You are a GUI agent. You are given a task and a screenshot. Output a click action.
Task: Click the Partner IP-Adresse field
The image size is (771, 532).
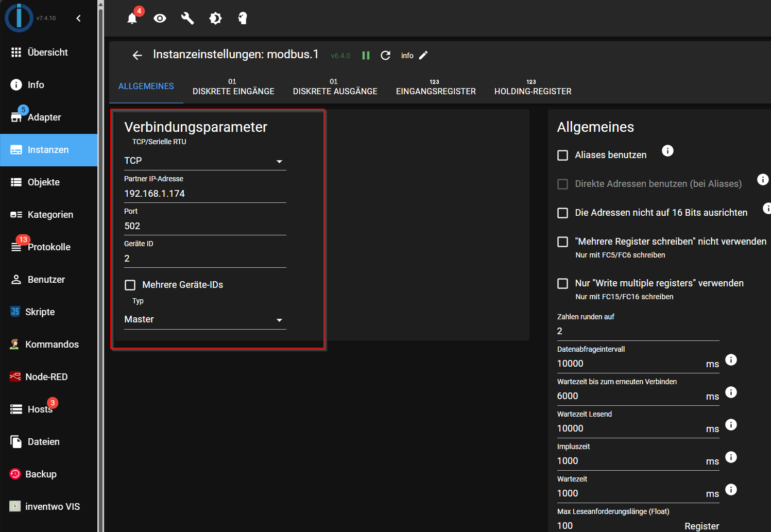point(204,194)
